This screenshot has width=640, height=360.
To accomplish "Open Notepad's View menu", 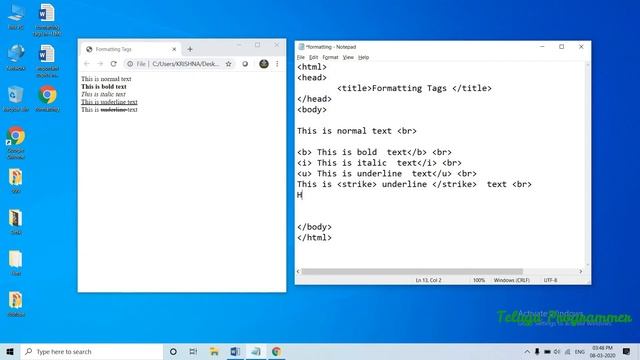I will pyautogui.click(x=348, y=57).
